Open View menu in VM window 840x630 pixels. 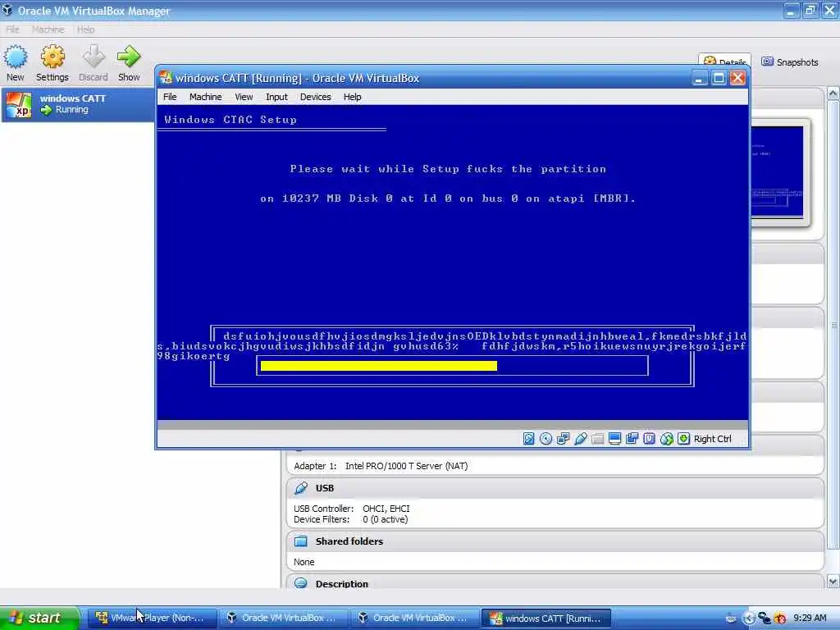(x=244, y=97)
